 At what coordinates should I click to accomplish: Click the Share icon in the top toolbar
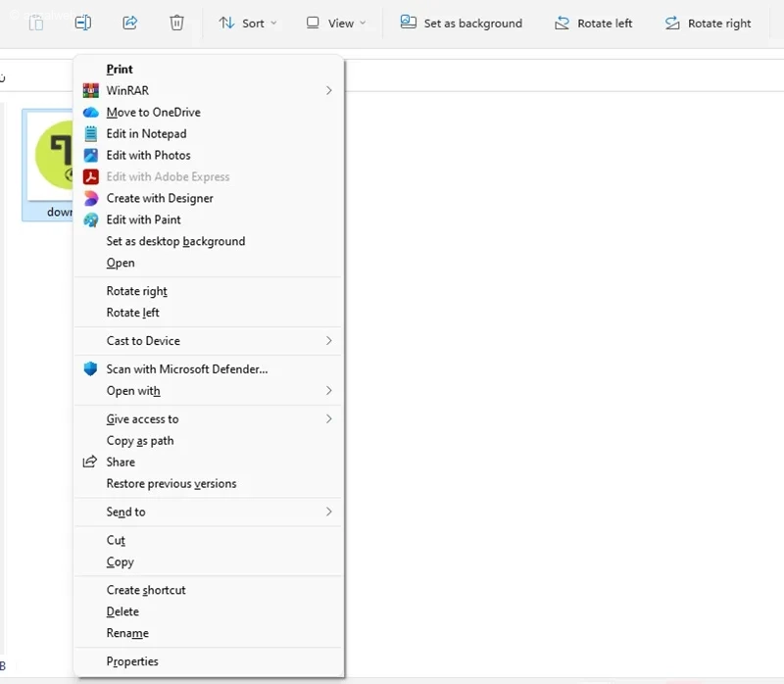129,23
